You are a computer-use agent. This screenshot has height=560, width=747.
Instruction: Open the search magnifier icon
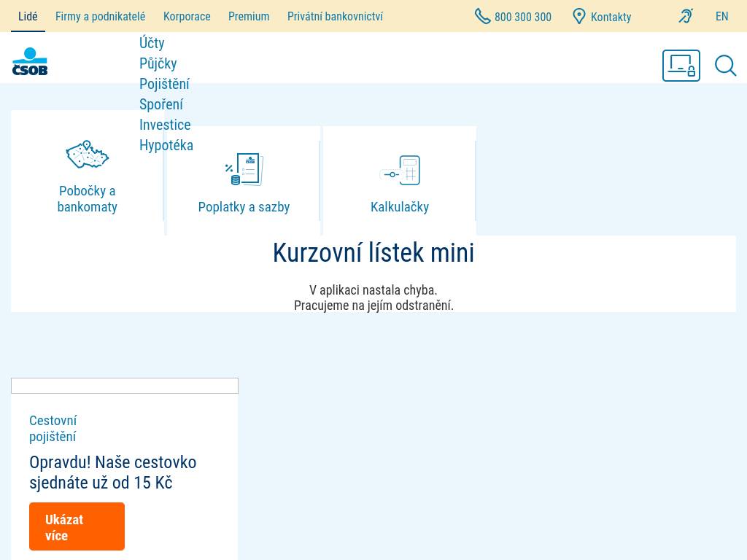725,66
